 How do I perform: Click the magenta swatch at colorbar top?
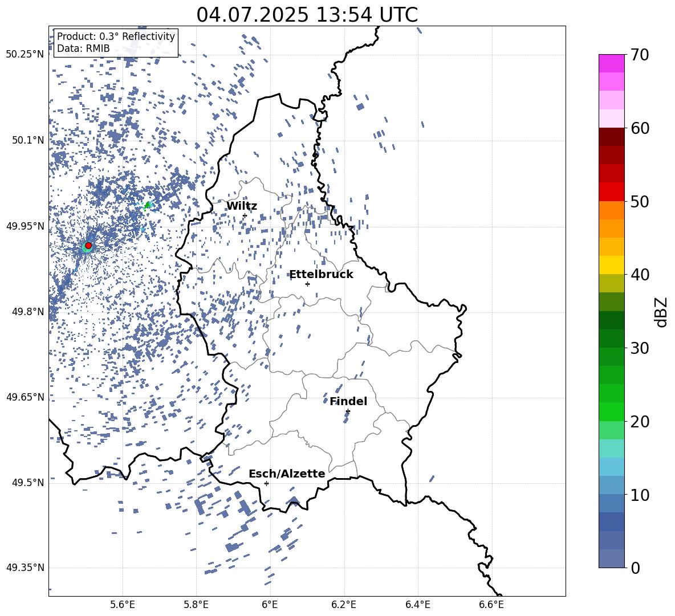pos(611,63)
